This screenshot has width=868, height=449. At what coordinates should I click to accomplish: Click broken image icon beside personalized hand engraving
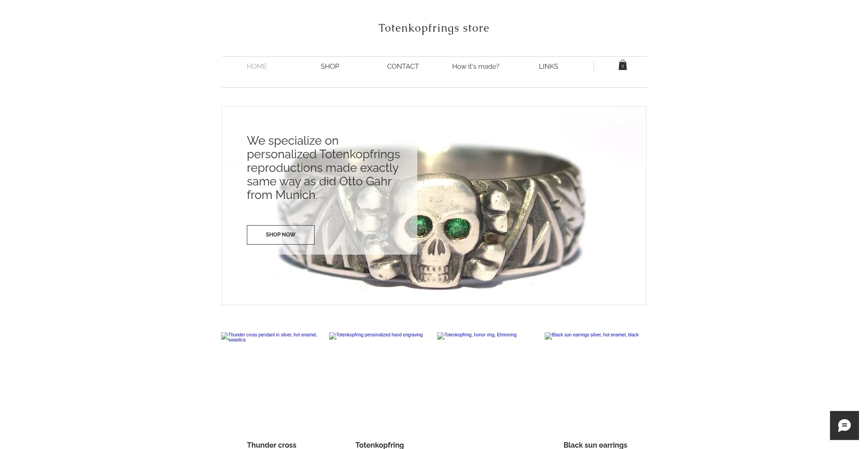(332, 336)
